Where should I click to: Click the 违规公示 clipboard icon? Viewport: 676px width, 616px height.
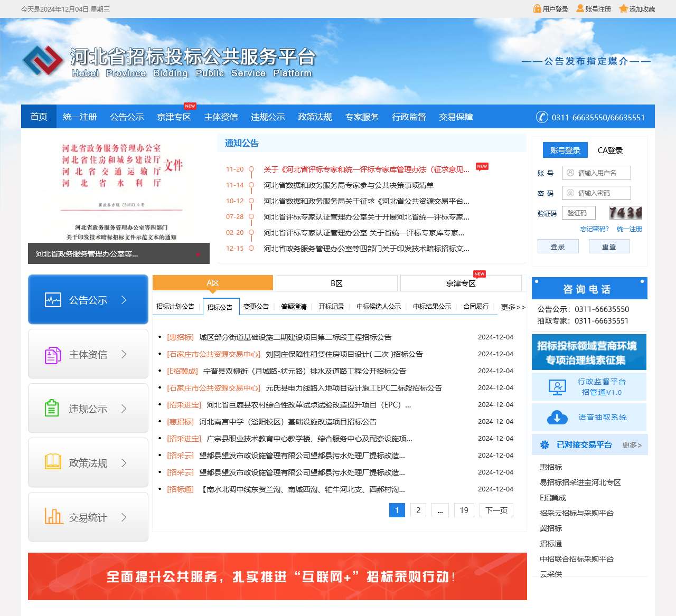coord(52,408)
